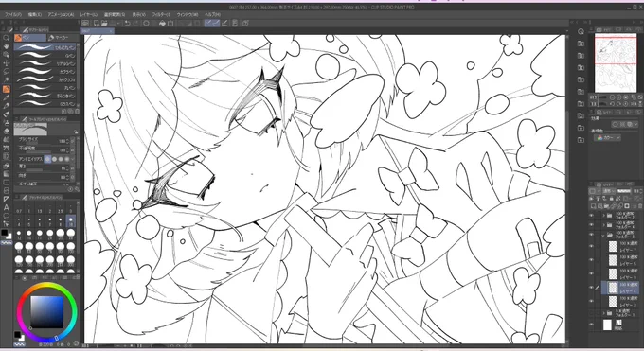Adjust the opacity slider in tool property
The image size is (644, 351).
(39, 151)
